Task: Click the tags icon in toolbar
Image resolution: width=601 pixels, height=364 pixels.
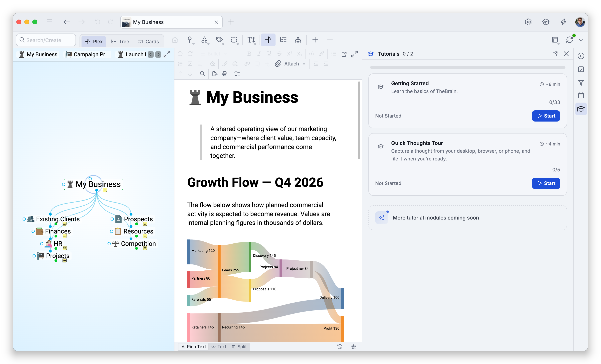Action: 219,40
